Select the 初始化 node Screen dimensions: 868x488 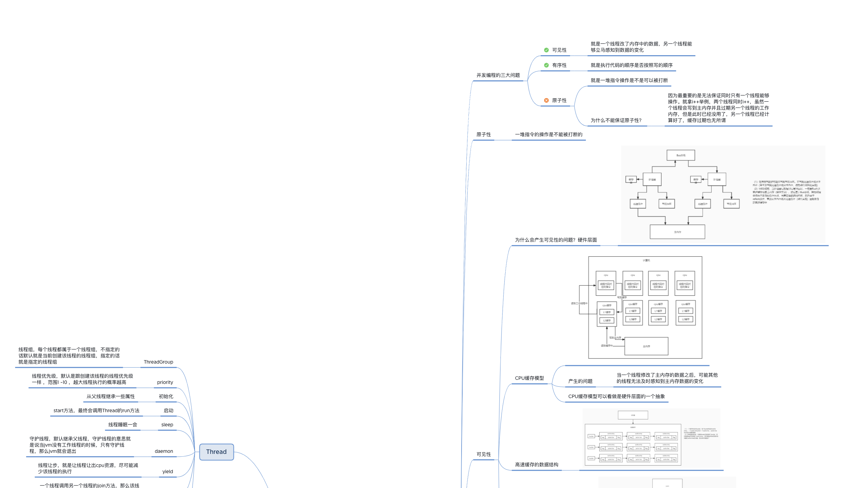click(166, 396)
